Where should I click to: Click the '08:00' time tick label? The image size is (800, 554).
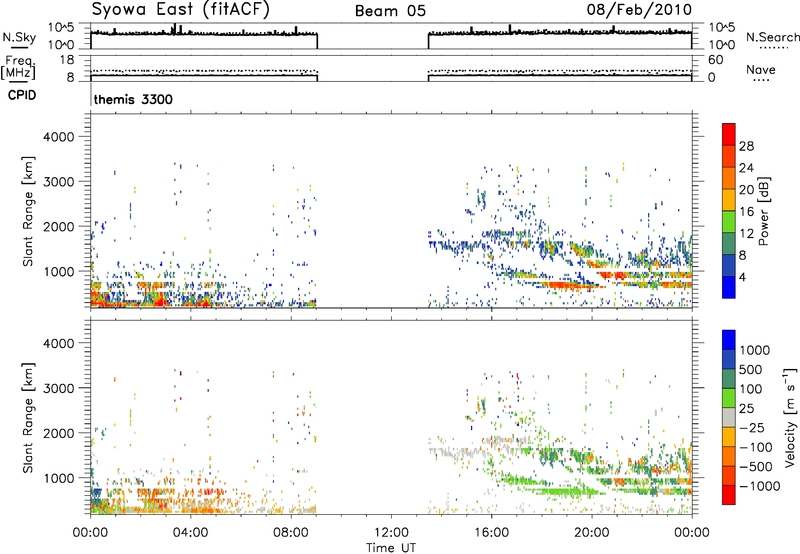click(x=291, y=533)
